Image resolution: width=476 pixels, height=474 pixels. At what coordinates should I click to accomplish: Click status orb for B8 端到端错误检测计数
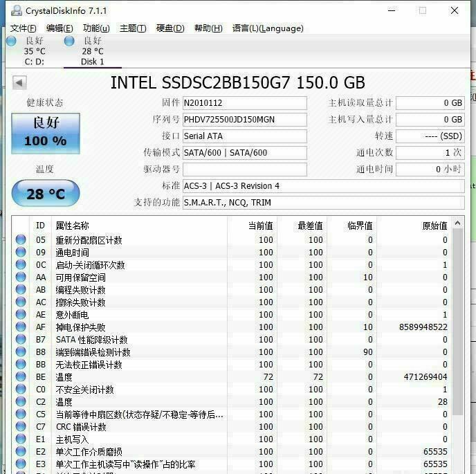(x=21, y=352)
